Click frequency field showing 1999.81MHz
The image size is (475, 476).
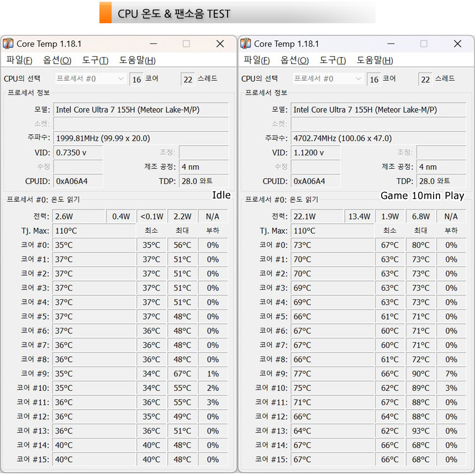141,138
